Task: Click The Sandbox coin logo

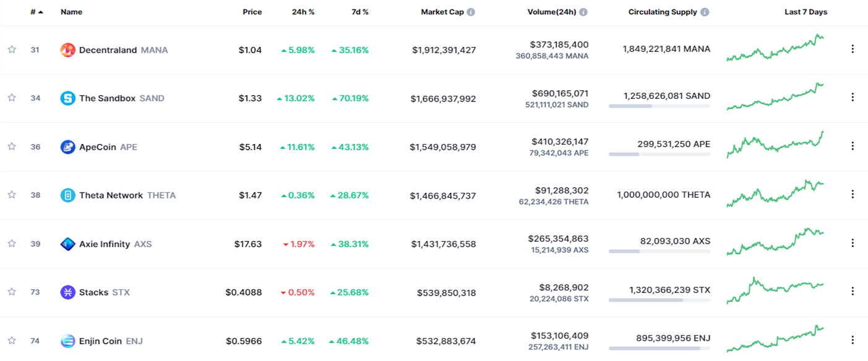Action: [68, 98]
